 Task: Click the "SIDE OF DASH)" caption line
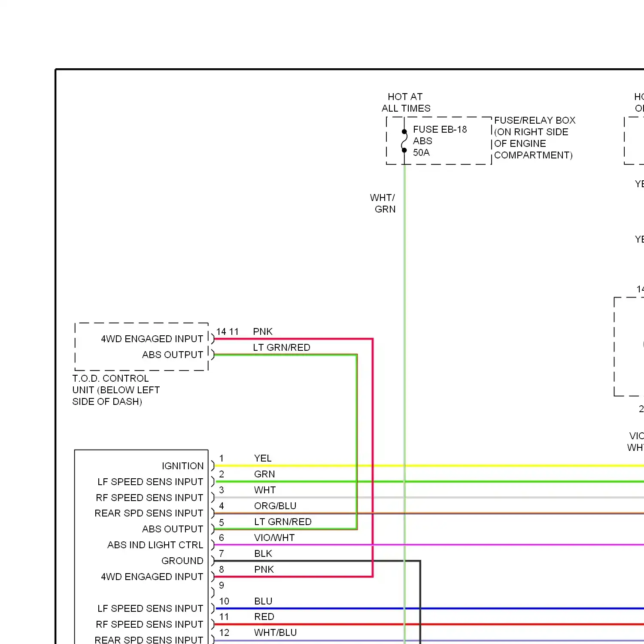107,401
